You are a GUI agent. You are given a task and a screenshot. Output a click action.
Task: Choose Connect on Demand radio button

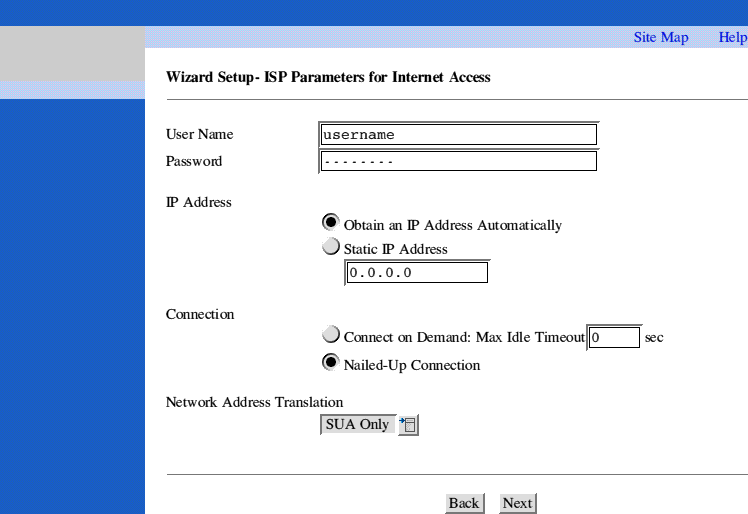(x=331, y=336)
